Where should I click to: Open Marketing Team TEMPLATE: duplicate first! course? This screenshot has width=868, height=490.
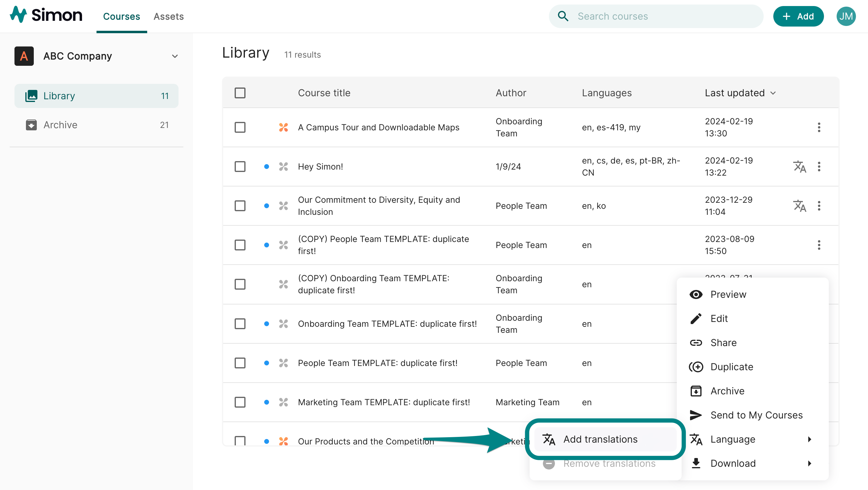click(x=384, y=402)
